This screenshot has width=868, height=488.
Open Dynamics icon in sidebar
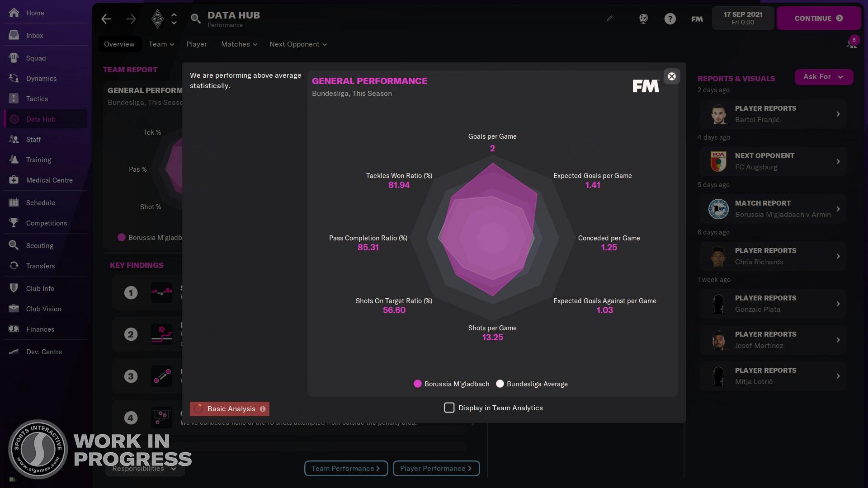coord(14,78)
